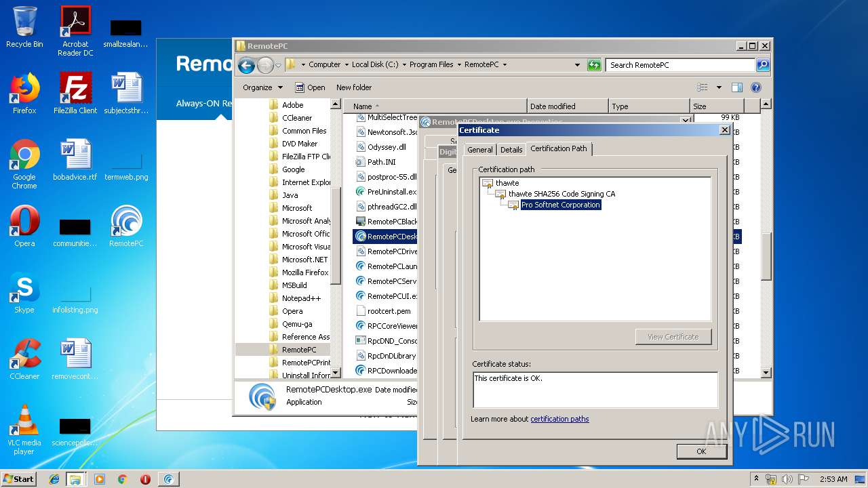Viewport: 868px width, 488px height.
Task: Click the clock showing 2:53 AM
Action: pos(833,479)
